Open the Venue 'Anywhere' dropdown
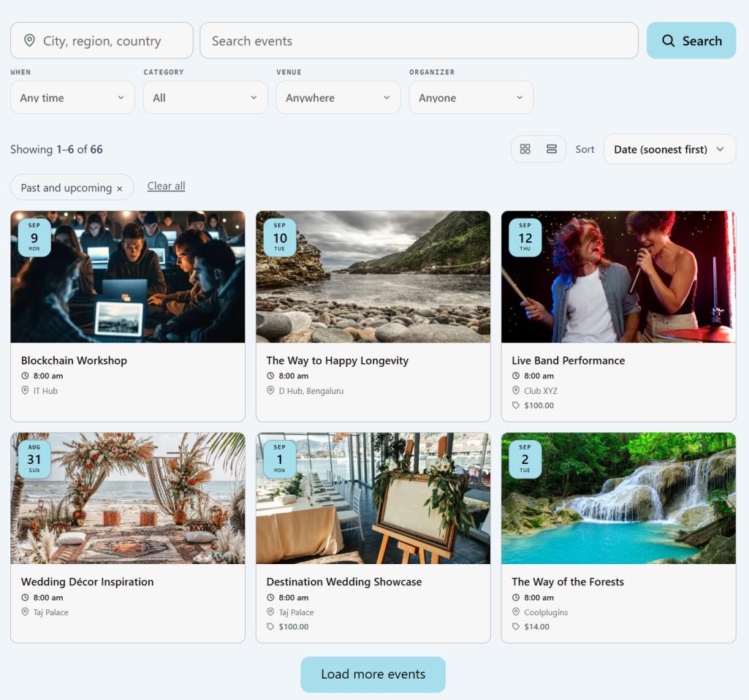Viewport: 749px width, 700px height. (x=338, y=97)
